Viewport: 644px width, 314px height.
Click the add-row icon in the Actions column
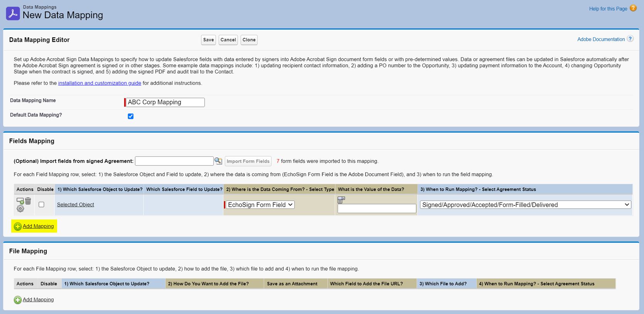pos(20,201)
